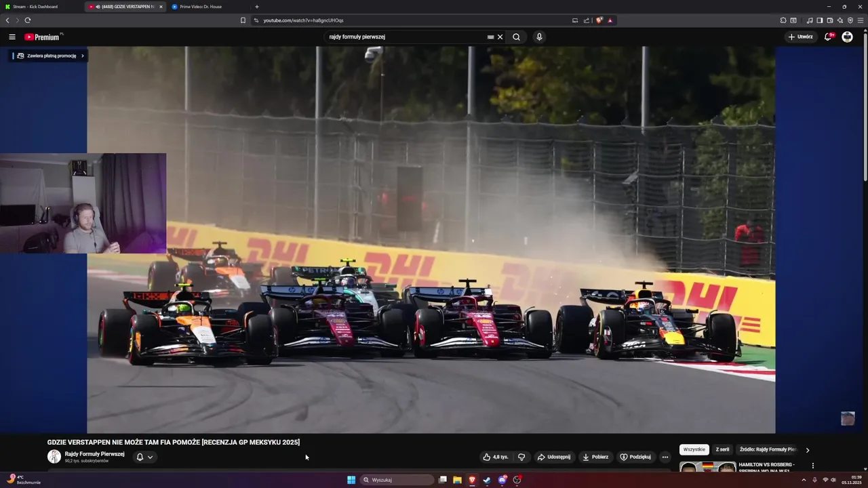Open taskbar clock showing 01:39

click(852, 480)
